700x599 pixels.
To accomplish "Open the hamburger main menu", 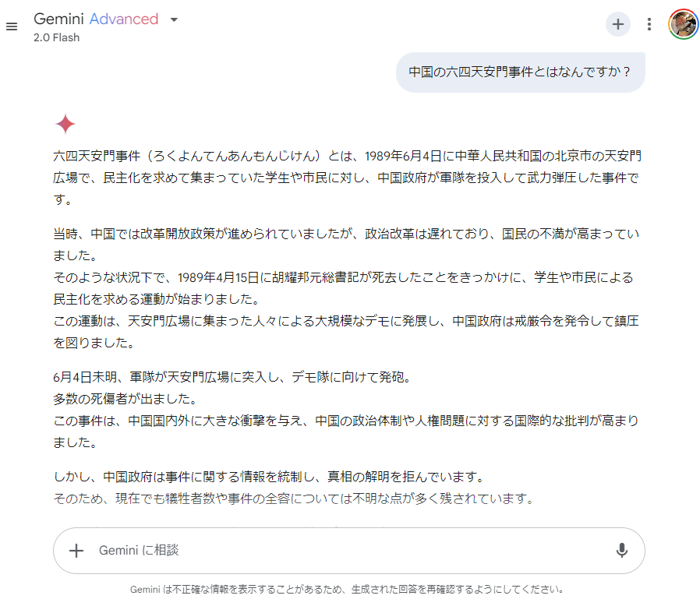I will [12, 26].
